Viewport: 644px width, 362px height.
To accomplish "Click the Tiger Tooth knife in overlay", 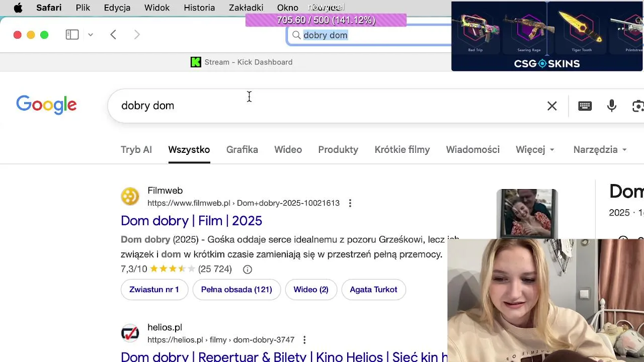I will click(x=582, y=30).
